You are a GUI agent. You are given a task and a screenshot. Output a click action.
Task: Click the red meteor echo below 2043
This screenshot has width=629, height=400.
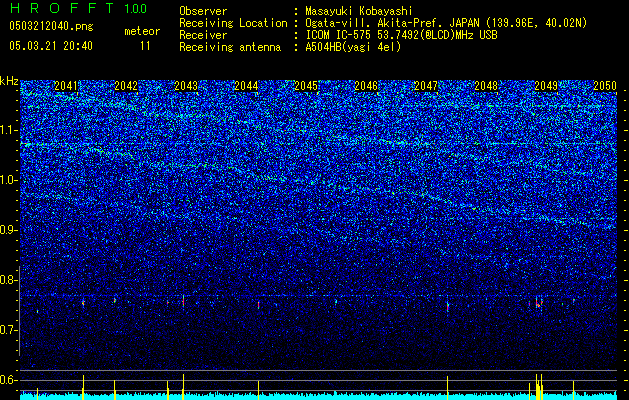(183, 301)
